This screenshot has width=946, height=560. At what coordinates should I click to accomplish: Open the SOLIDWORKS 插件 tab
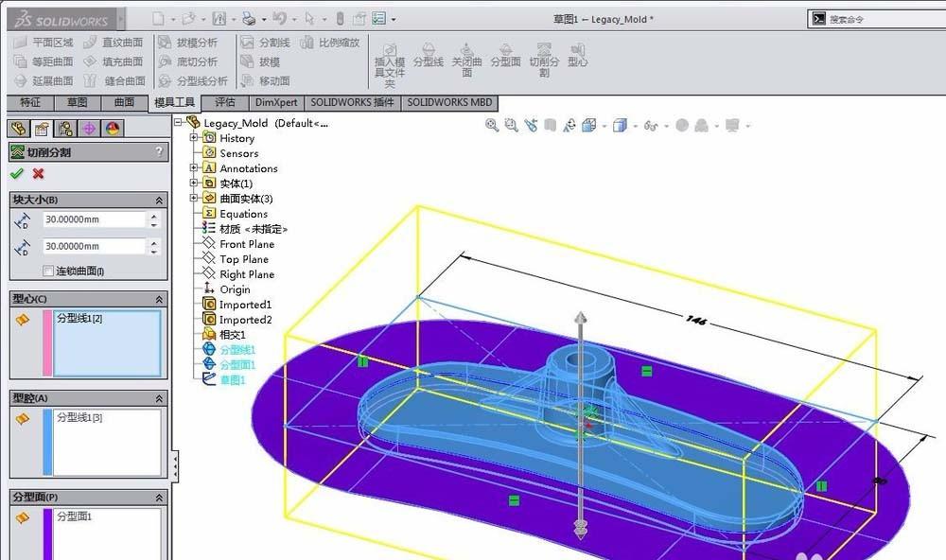tap(351, 102)
